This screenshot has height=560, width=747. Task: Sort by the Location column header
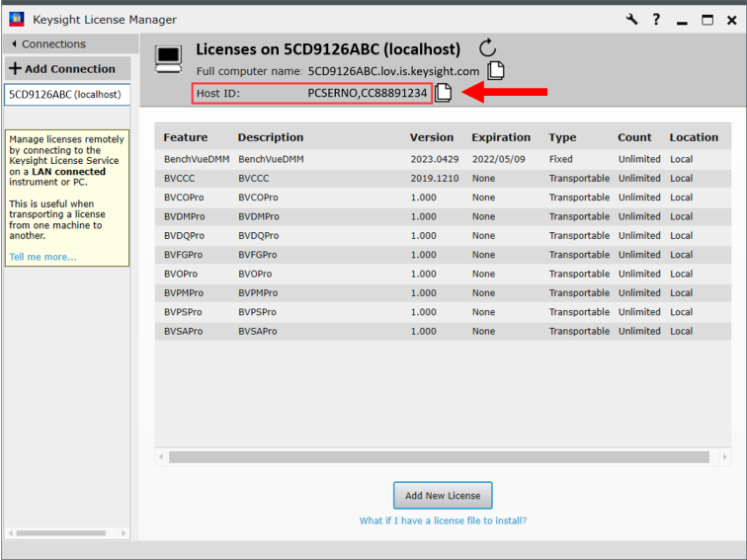[x=694, y=137]
